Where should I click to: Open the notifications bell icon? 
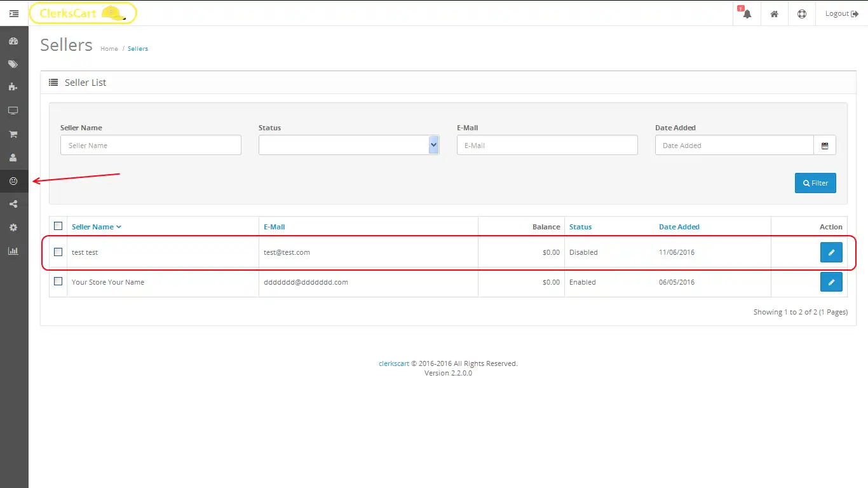(747, 13)
